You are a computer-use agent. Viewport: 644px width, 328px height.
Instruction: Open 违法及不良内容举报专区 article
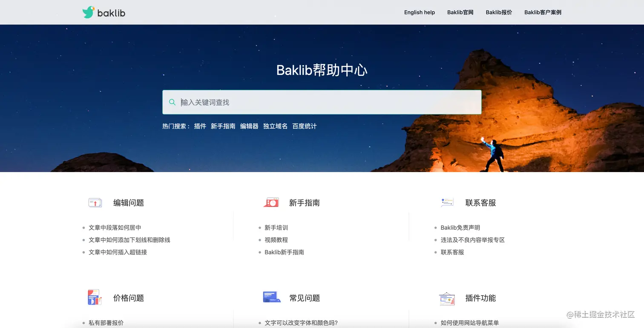click(x=473, y=240)
